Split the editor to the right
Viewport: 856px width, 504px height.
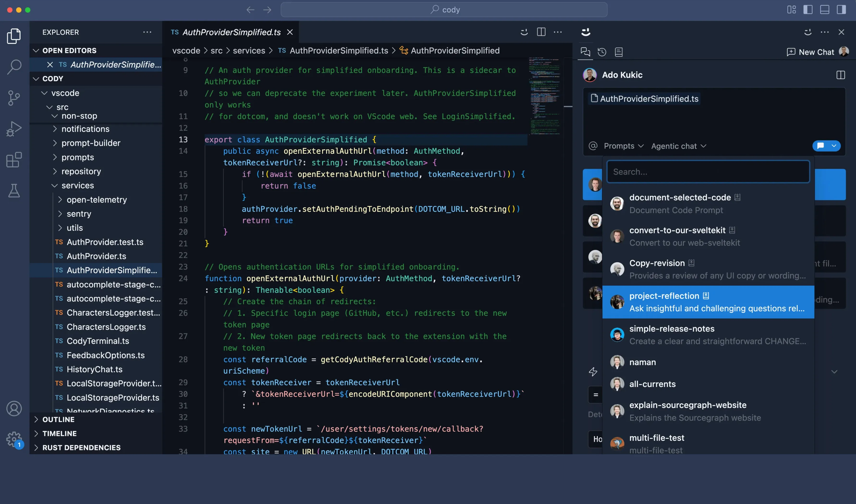[541, 32]
